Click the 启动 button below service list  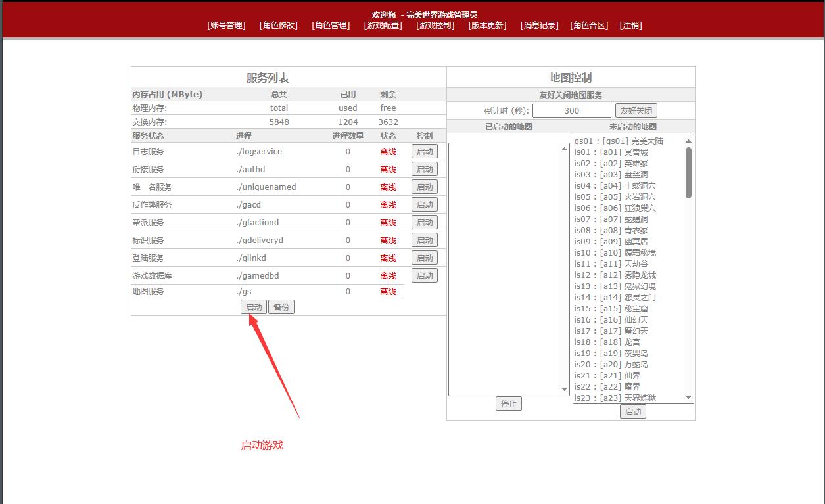pyautogui.click(x=254, y=308)
